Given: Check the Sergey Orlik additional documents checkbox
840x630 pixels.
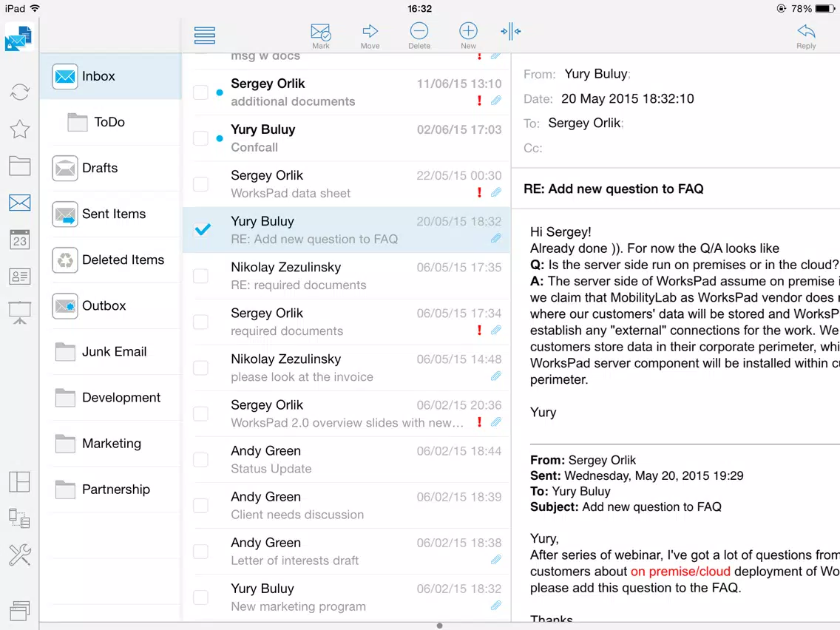Looking at the screenshot, I should pos(201,92).
